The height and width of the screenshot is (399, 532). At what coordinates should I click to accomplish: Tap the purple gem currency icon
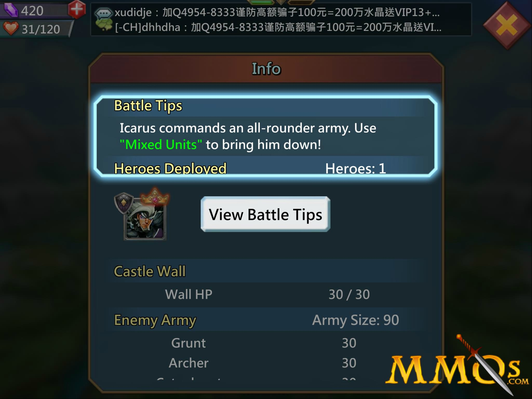(x=10, y=10)
